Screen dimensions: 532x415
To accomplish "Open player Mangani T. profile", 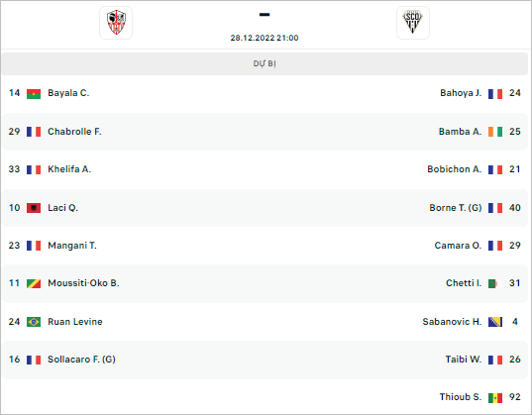I will 72,246.
